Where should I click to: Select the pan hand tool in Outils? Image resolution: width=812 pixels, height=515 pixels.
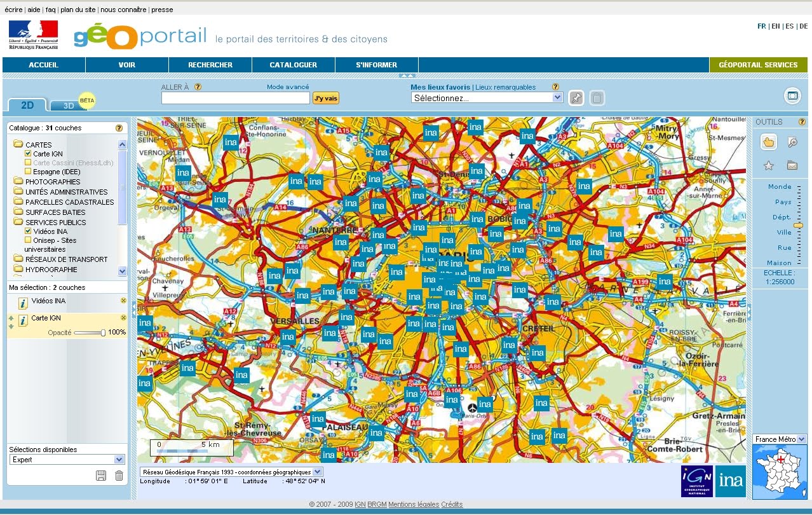[x=769, y=142]
